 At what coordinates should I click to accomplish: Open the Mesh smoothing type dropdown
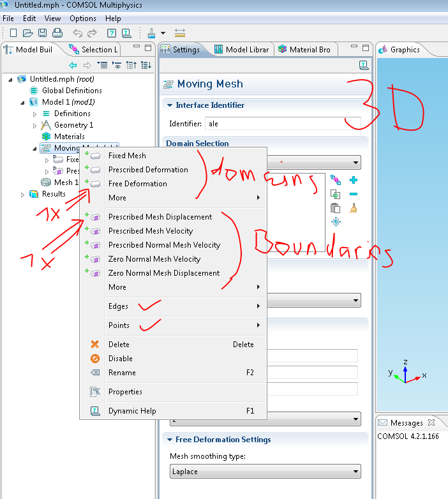click(x=265, y=472)
